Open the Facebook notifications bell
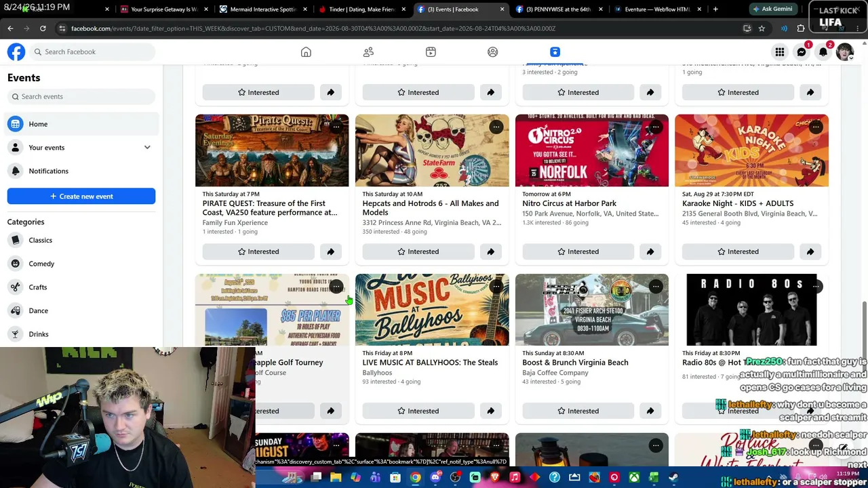The height and width of the screenshot is (488, 868). 823,52
